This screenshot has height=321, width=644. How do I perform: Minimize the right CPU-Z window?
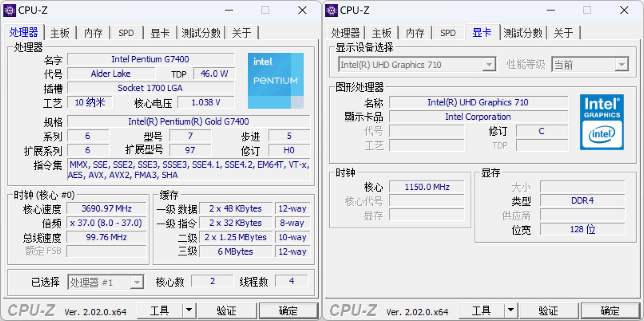pyautogui.click(x=551, y=10)
